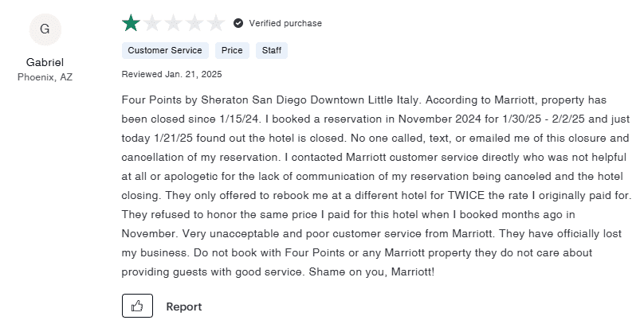644x328 pixels.
Task: Click the Verified purchase label
Action: click(x=285, y=24)
